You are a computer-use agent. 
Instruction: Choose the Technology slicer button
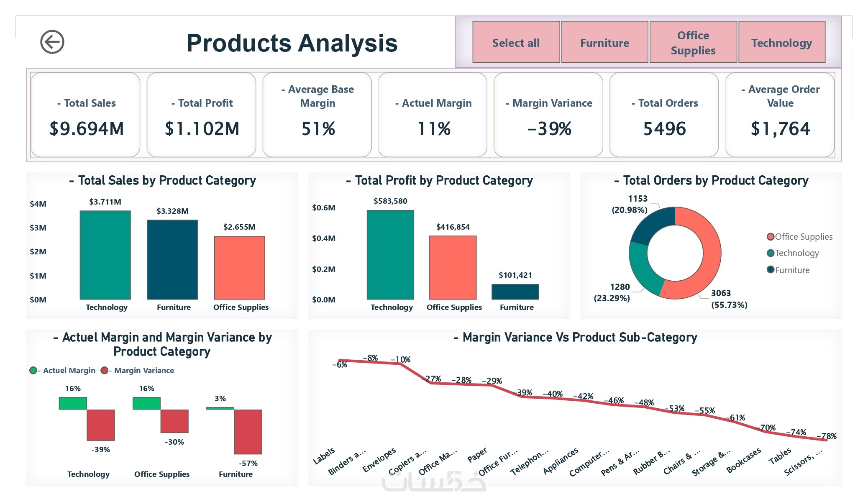point(781,42)
